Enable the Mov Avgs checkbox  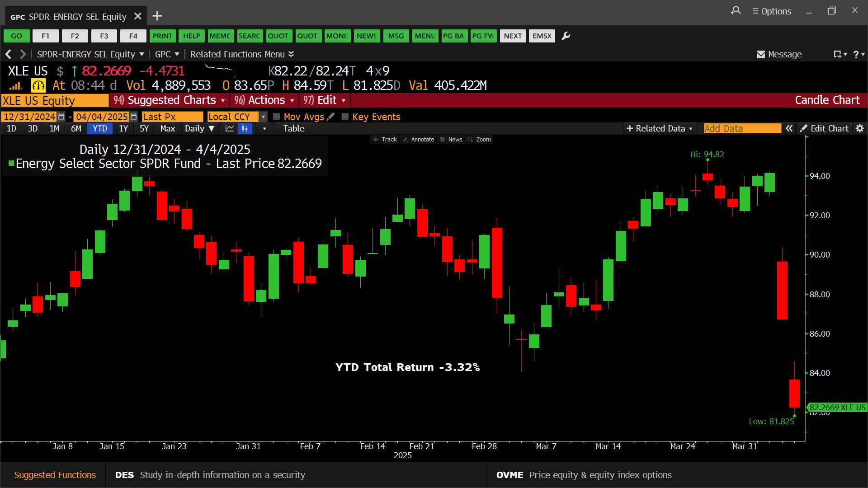coord(277,117)
